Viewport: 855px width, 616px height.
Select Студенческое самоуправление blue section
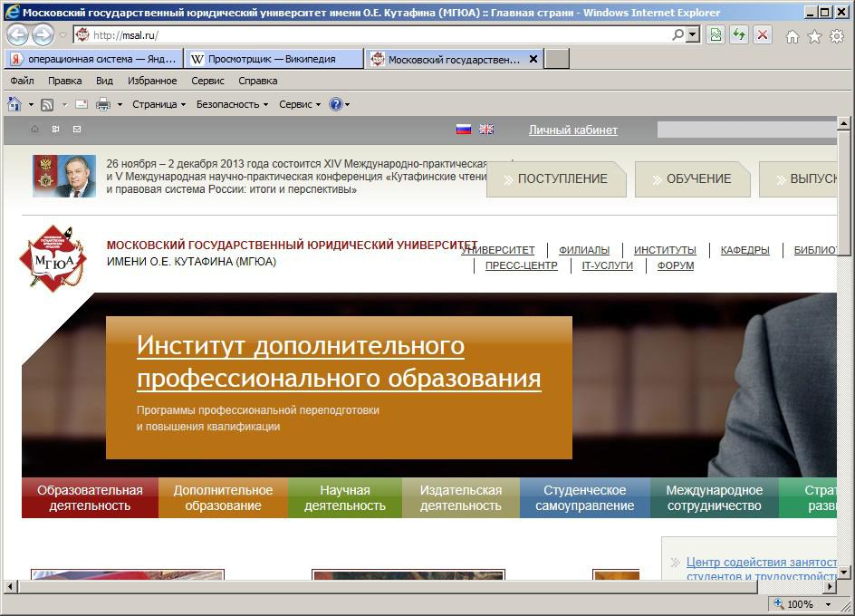584,497
